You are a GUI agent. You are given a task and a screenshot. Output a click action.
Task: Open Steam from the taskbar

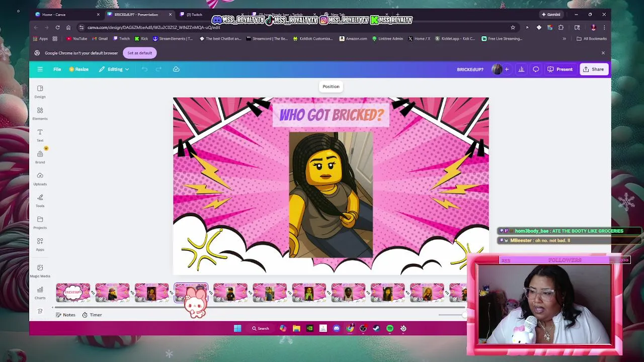[376, 328]
